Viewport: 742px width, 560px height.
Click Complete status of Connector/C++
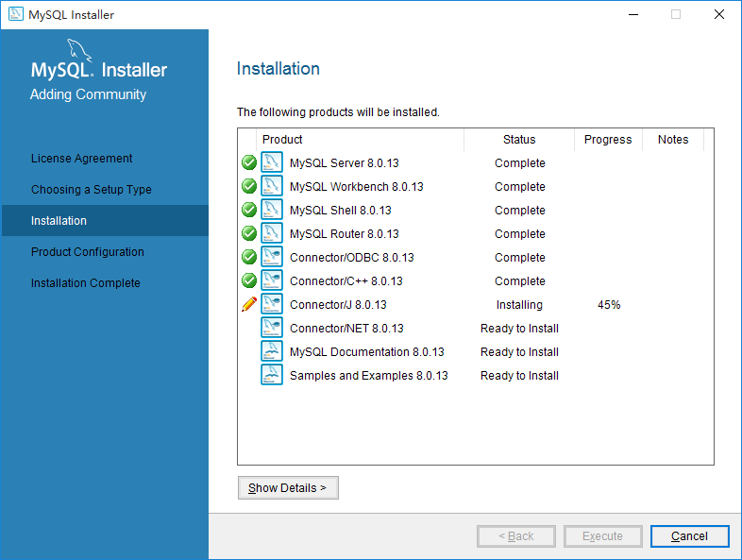(x=519, y=281)
